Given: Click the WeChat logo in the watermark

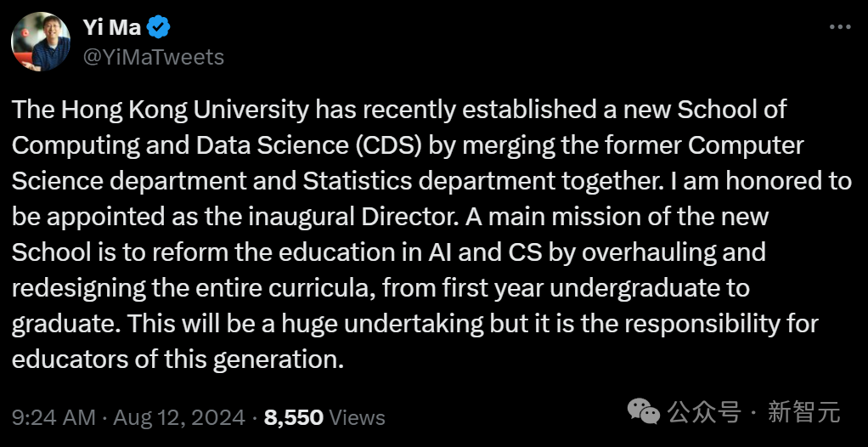Looking at the screenshot, I should [x=643, y=412].
